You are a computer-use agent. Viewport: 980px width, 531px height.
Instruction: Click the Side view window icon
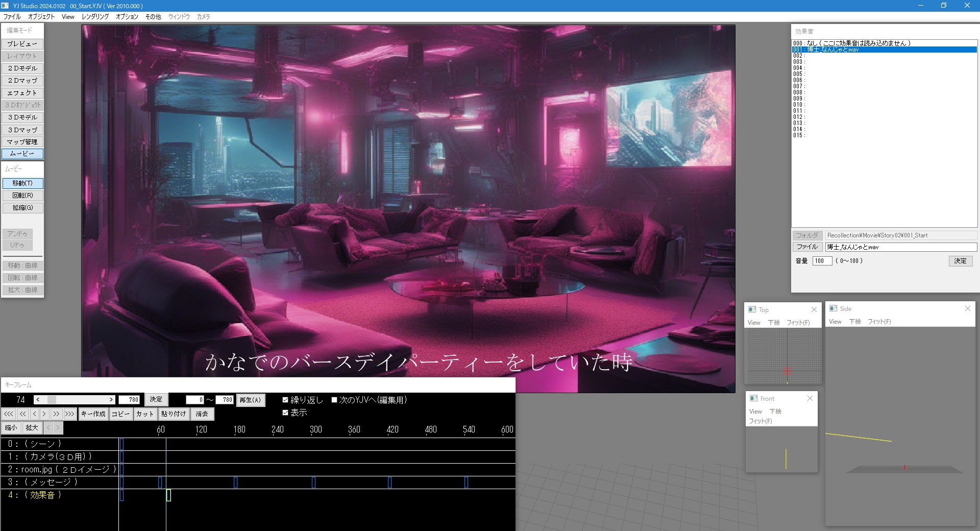833,308
